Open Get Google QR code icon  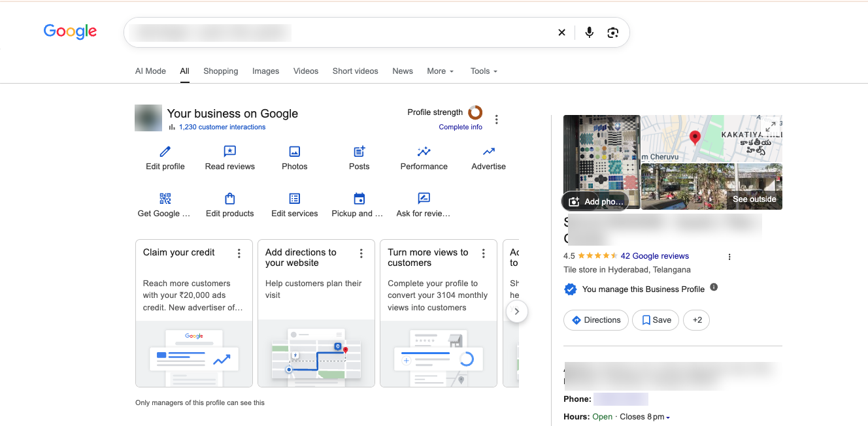point(165,199)
